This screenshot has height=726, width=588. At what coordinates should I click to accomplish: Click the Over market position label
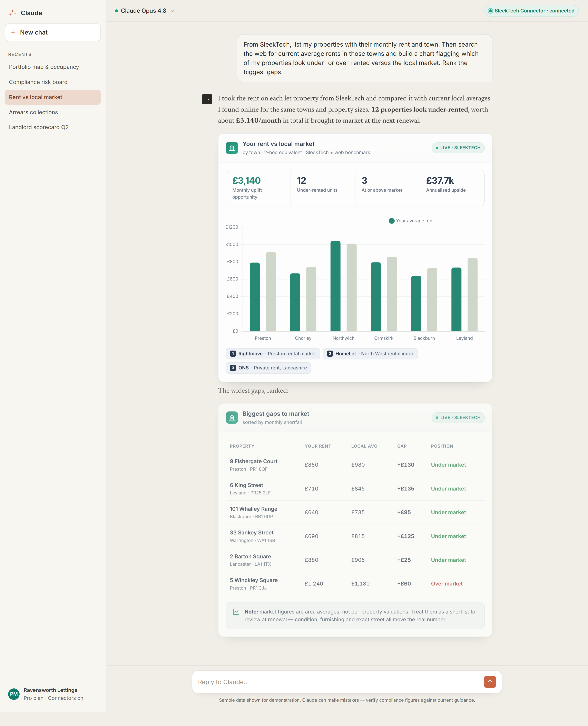pos(447,583)
